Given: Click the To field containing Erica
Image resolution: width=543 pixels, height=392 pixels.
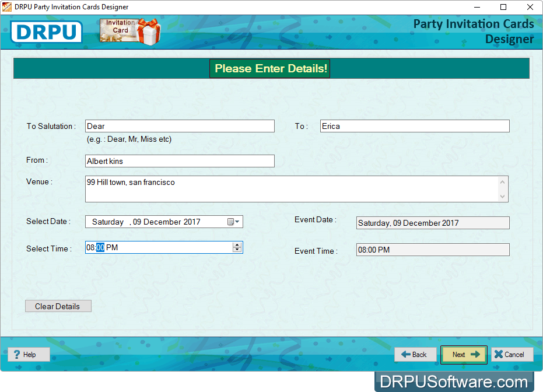Looking at the screenshot, I should coord(415,126).
